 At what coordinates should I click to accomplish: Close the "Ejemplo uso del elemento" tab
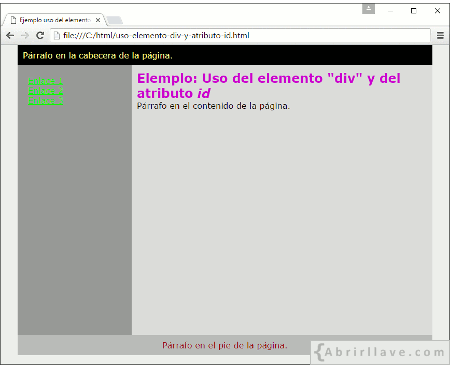[98, 20]
